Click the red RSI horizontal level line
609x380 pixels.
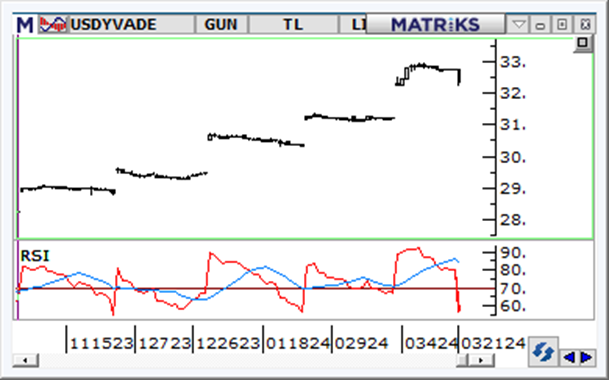click(256, 289)
